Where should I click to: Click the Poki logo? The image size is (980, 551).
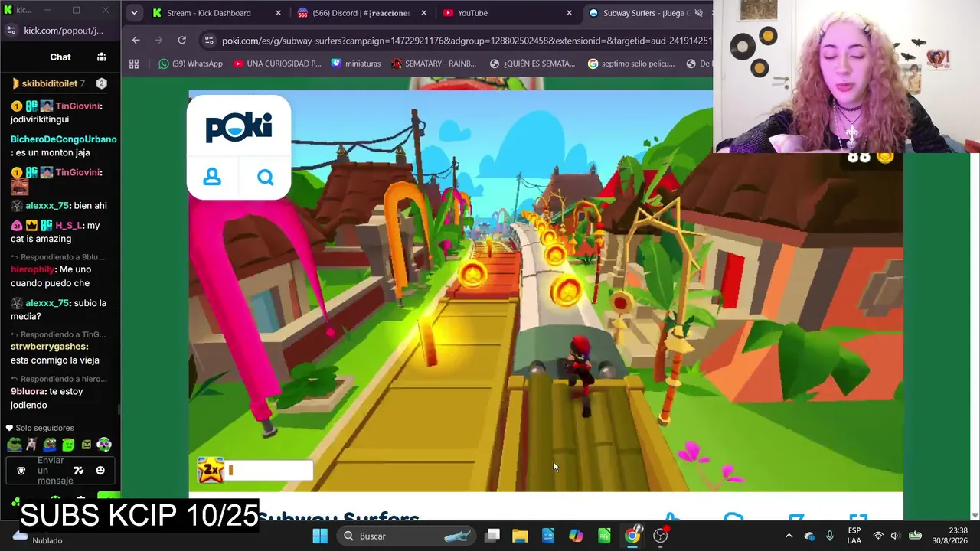click(239, 126)
